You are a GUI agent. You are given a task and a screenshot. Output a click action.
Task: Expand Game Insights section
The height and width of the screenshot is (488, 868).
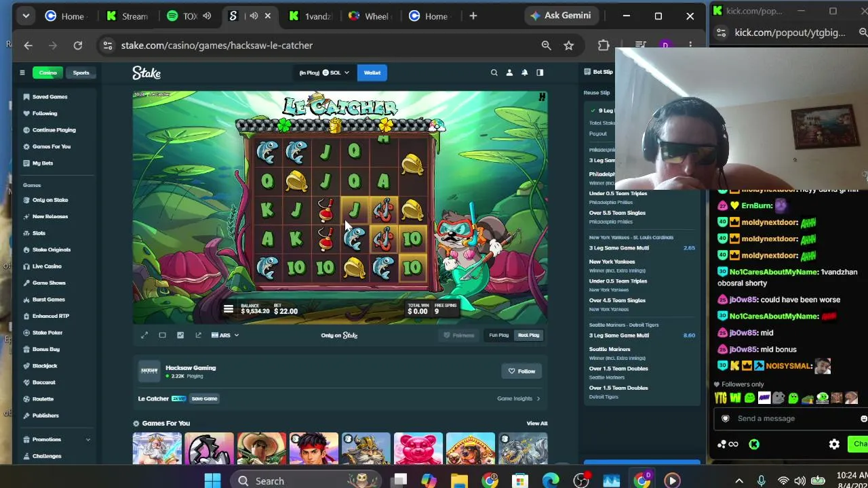click(519, 399)
